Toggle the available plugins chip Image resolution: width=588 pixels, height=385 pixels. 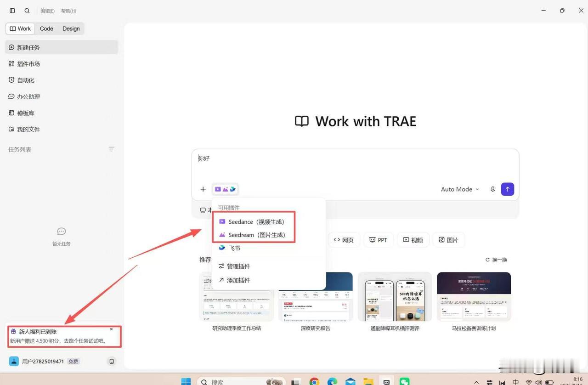tap(225, 189)
